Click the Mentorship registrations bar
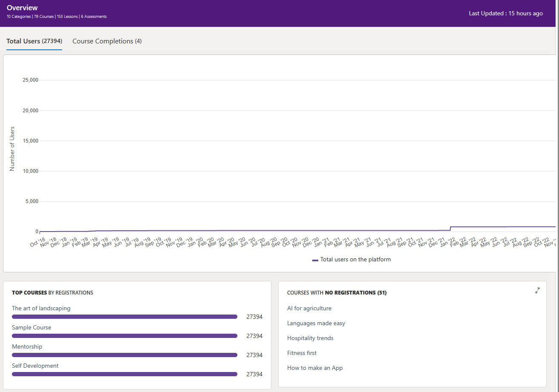 pos(125,355)
